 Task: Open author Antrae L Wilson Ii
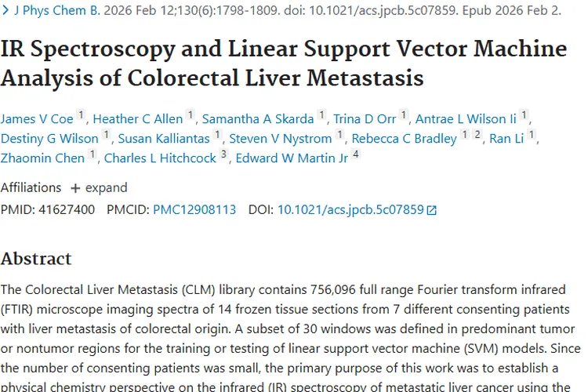[x=466, y=119]
